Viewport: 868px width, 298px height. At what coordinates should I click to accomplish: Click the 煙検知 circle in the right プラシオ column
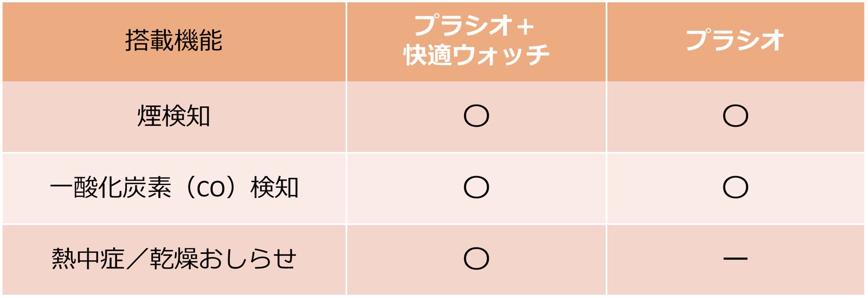(735, 116)
